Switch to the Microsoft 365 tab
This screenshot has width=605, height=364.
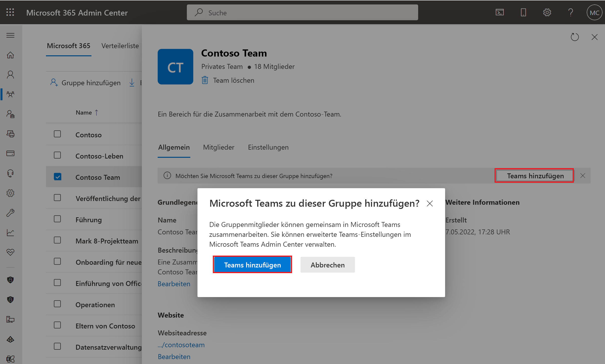click(x=68, y=46)
